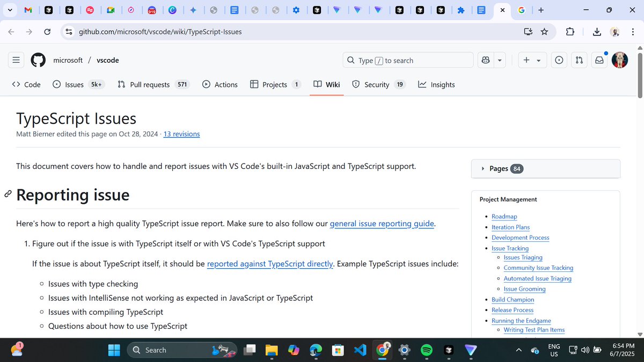
Task: Open Iteration Plans wiki page
Action: pyautogui.click(x=510, y=227)
